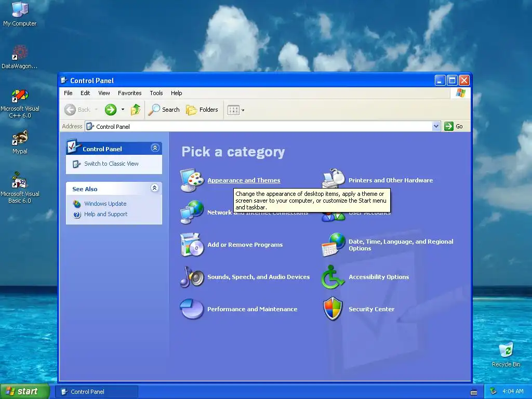Click the keyboard icon in the taskbar
This screenshot has width=532, height=399.
(x=474, y=392)
